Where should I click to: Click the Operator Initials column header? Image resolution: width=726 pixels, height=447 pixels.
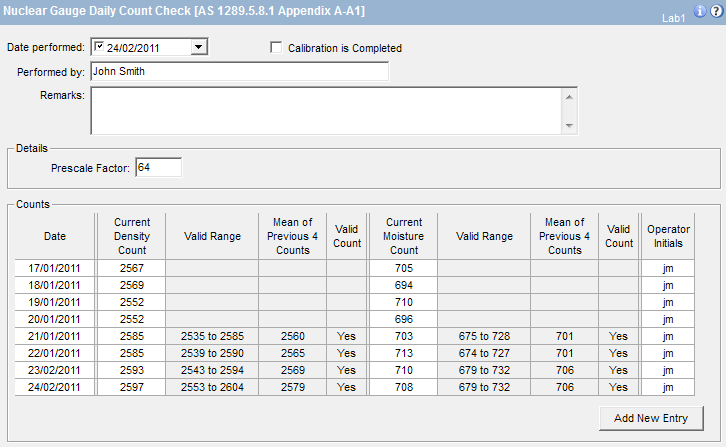pos(668,237)
